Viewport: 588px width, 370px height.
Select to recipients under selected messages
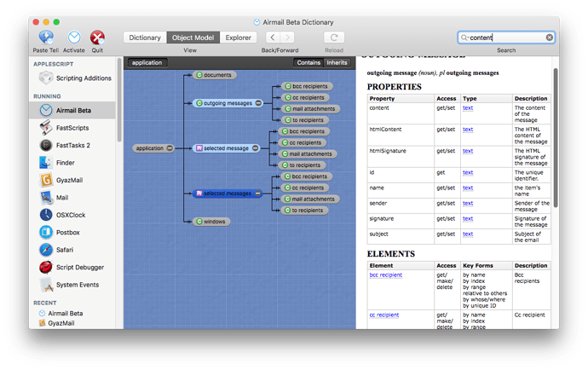point(304,210)
